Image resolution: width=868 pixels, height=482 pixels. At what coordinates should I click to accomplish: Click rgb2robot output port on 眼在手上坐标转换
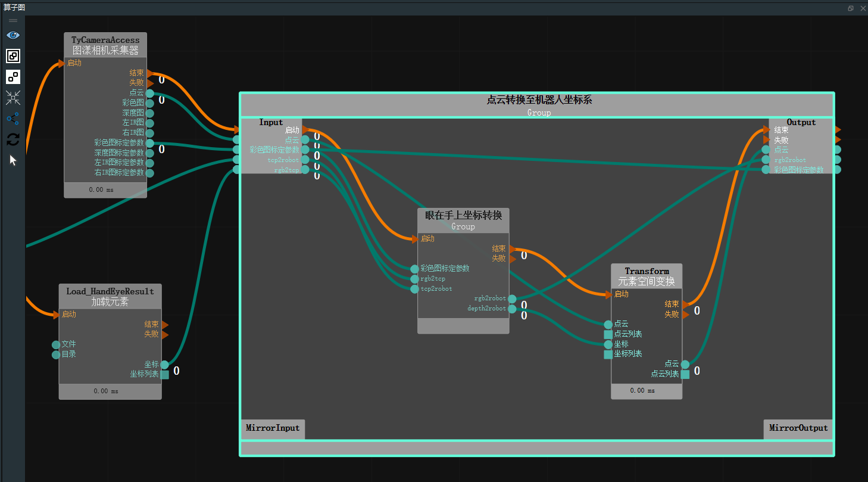coord(512,299)
